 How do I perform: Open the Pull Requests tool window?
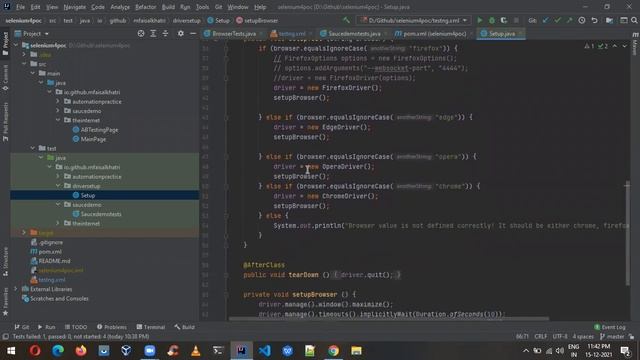coord(5,122)
